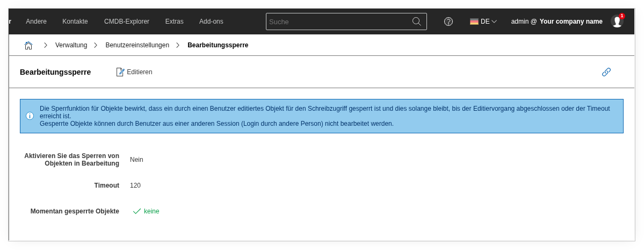This screenshot has width=644, height=250.
Task: Click the green checkmark beside 'keine'
Action: [137, 211]
